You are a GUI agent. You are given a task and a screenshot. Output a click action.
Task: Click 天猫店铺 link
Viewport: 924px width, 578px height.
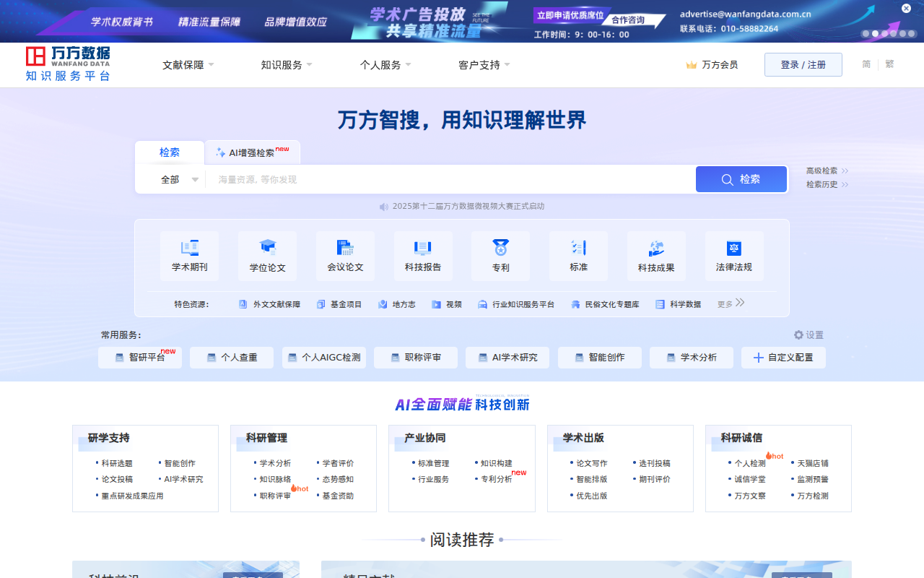point(813,464)
